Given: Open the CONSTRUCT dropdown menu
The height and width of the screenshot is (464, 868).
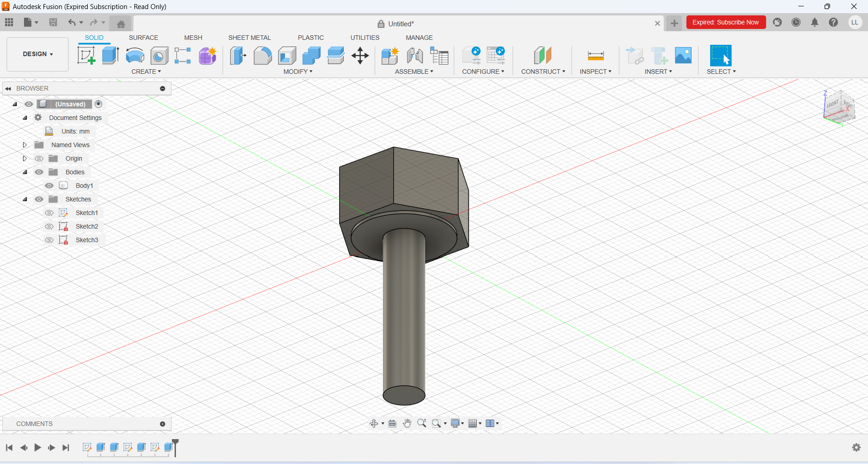Looking at the screenshot, I should [543, 72].
